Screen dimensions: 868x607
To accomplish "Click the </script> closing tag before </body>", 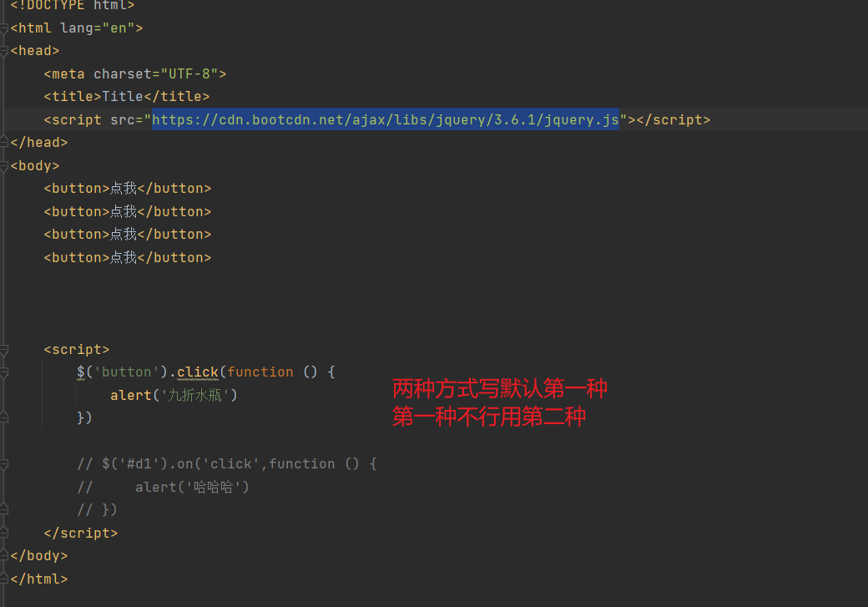I will pos(81,534).
